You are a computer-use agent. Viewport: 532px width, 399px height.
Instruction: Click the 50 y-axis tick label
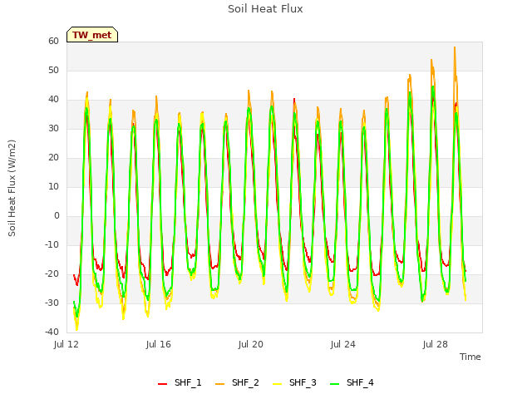point(53,70)
